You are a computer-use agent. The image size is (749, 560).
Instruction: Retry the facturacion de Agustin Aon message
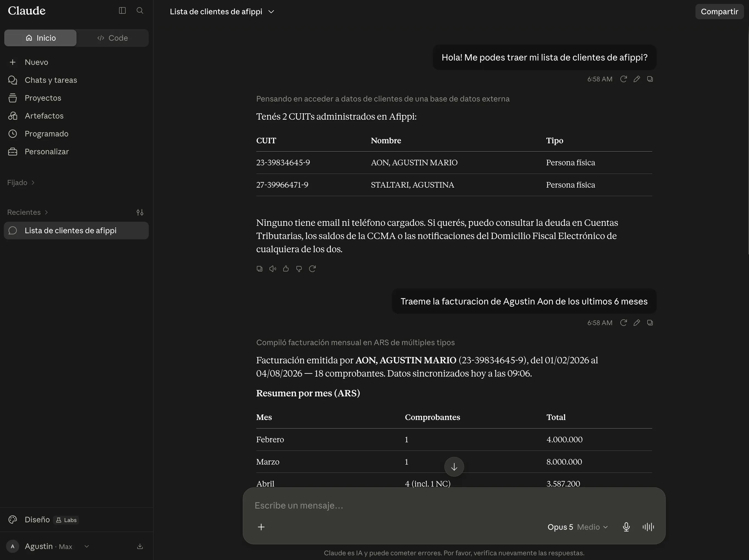623,323
